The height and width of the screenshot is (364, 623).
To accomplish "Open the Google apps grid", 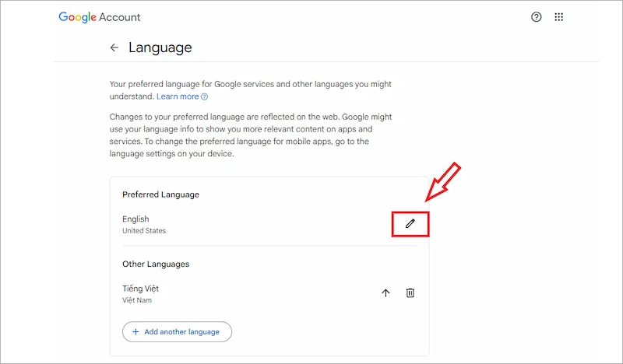I will click(558, 17).
